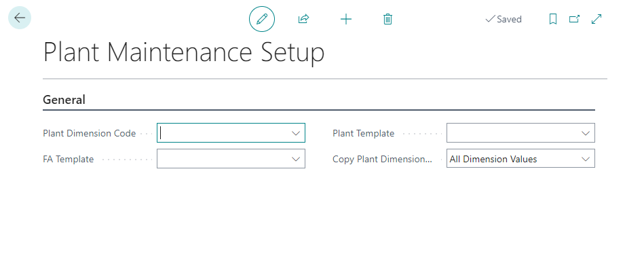
Task: Create a new record with plus icon
Action: click(x=346, y=19)
